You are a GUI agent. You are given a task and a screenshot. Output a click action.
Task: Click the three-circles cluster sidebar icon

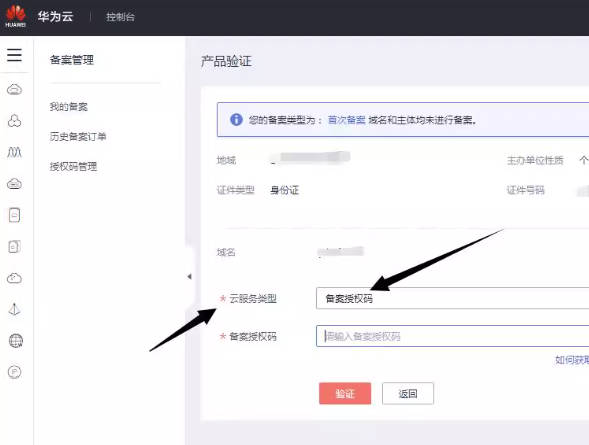[x=15, y=121]
